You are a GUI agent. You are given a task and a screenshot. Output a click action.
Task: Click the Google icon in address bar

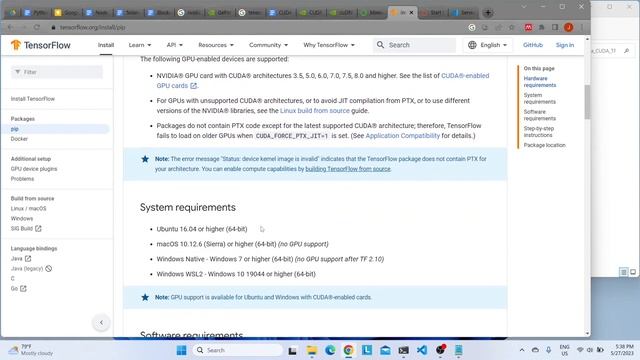[472, 27]
